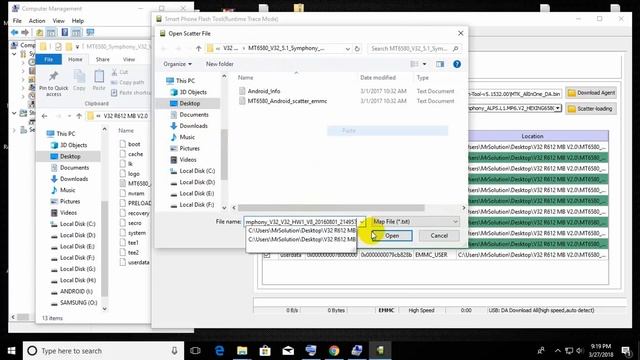Open Help menu in Computer Management
This screenshot has height=360, width=640.
78,21
